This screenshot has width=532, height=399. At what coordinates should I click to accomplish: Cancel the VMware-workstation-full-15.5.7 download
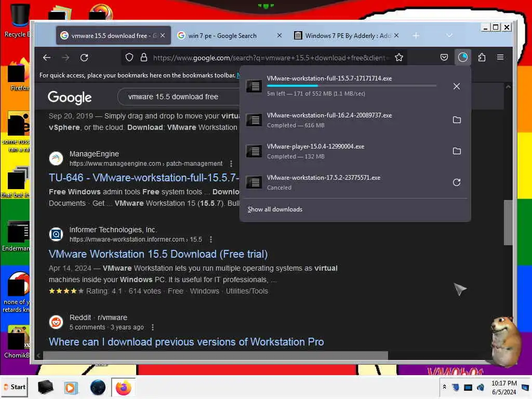[457, 86]
